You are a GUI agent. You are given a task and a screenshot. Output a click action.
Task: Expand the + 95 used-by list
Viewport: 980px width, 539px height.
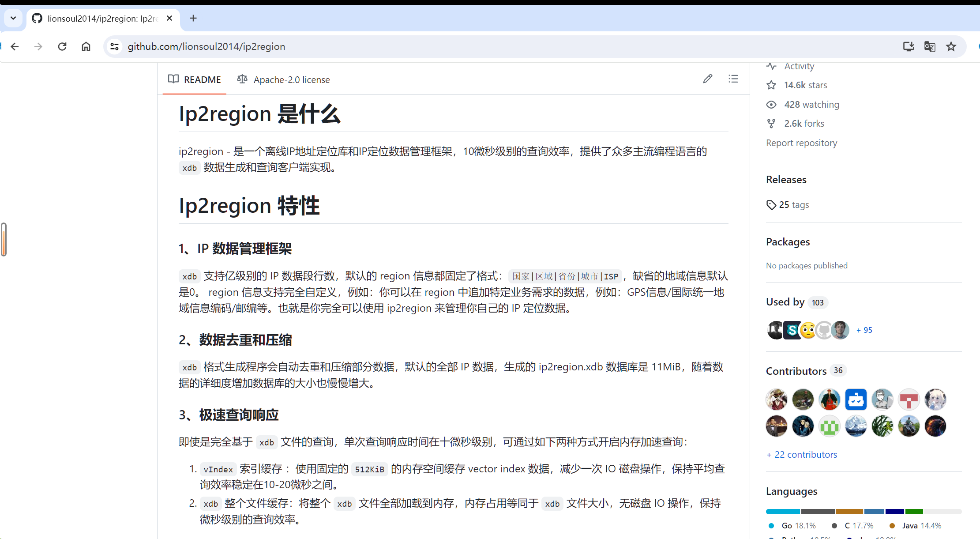864,330
